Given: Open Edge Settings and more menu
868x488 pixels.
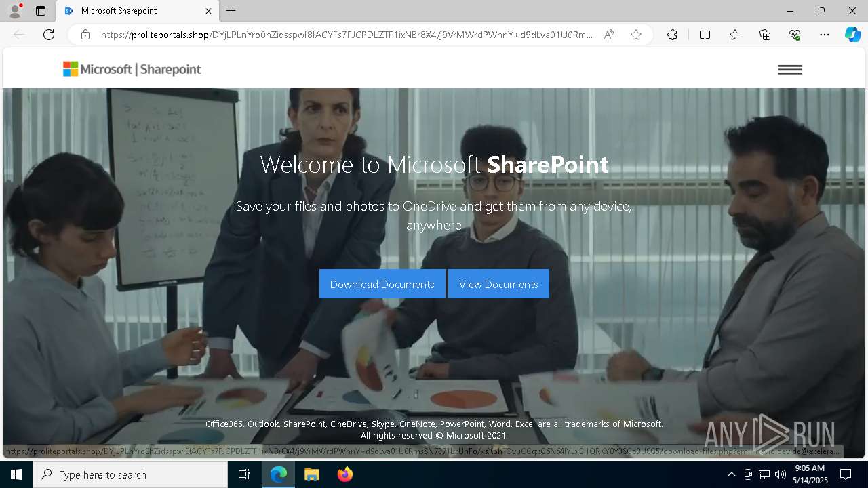Looking at the screenshot, I should pos(825,35).
